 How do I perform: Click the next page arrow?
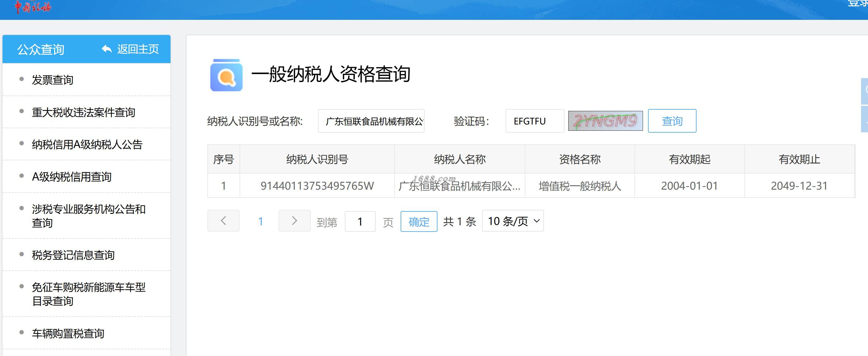click(294, 221)
